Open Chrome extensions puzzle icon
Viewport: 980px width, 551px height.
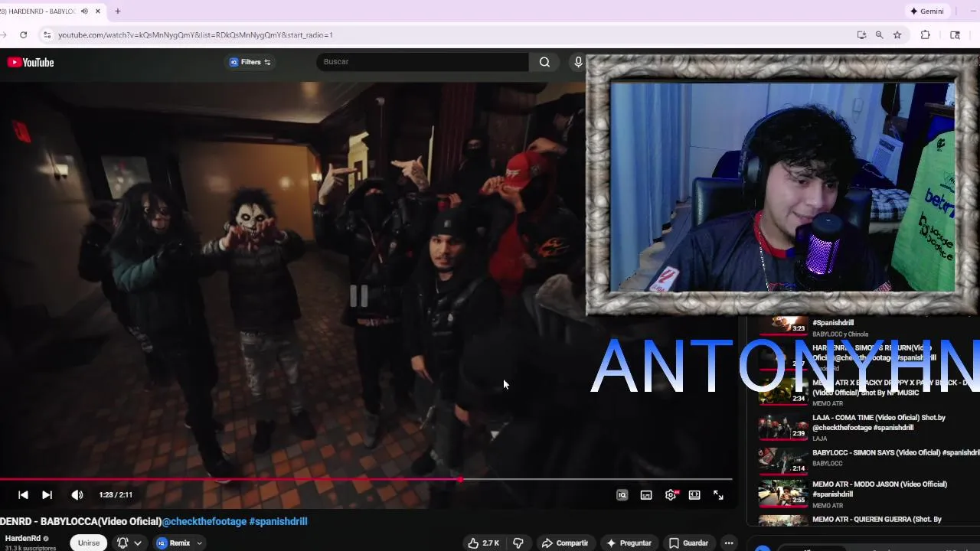pyautogui.click(x=926, y=35)
